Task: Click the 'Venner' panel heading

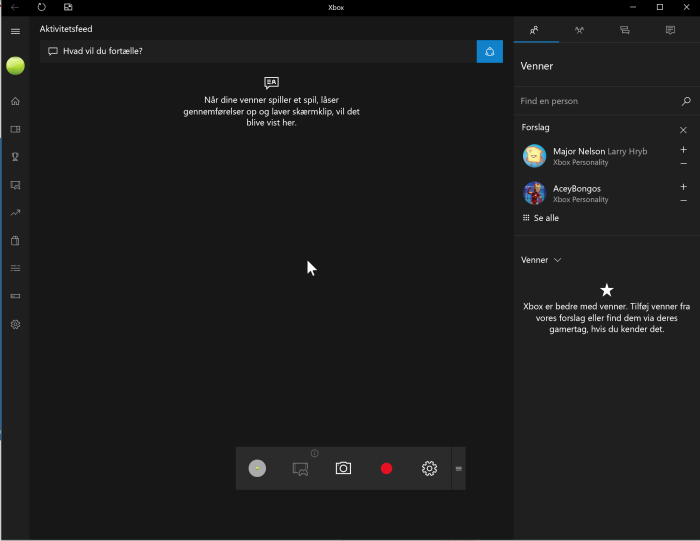Action: tap(537, 66)
